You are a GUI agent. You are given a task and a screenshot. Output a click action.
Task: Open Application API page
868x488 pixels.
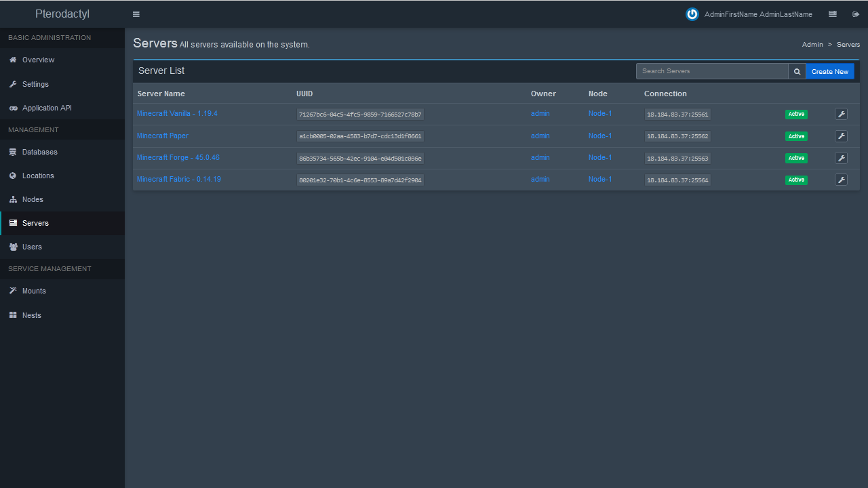62,108
